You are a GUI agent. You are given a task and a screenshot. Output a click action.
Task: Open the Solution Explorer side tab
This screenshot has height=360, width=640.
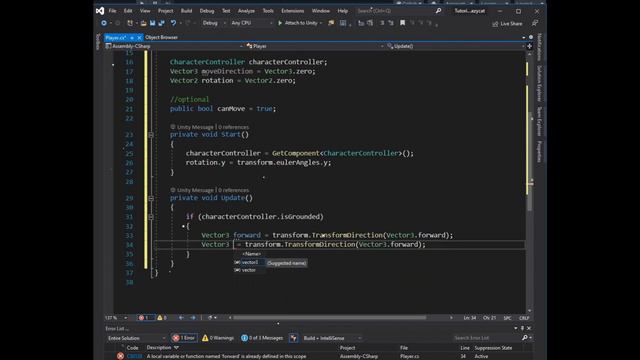click(539, 83)
